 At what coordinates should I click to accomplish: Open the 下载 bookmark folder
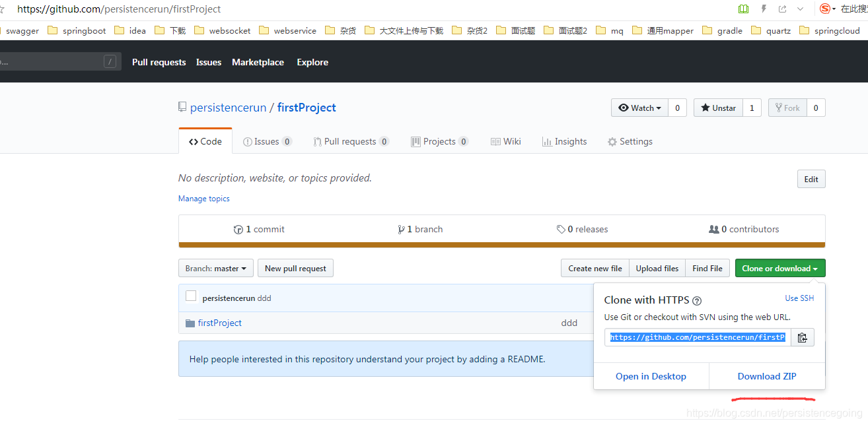[x=170, y=30]
